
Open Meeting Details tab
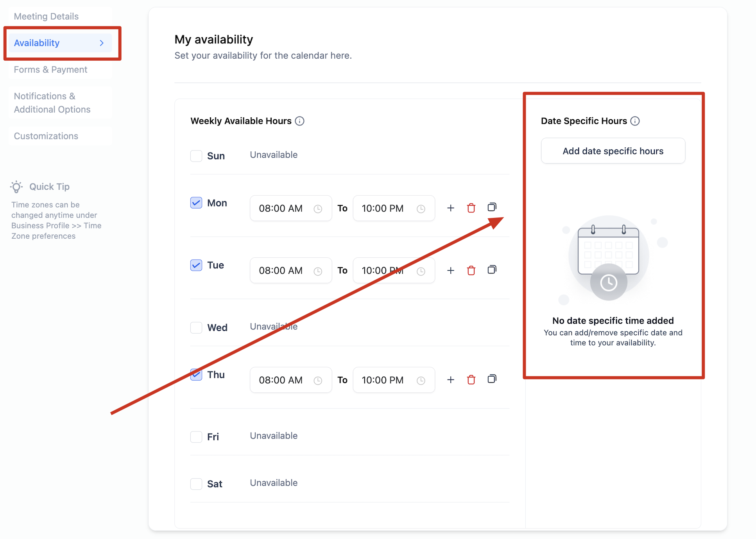tap(46, 16)
